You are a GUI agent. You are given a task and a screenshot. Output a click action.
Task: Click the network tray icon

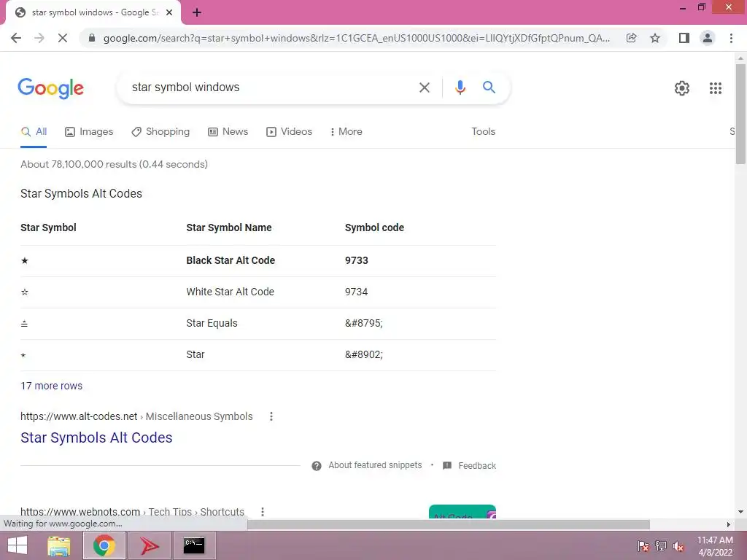point(661,546)
